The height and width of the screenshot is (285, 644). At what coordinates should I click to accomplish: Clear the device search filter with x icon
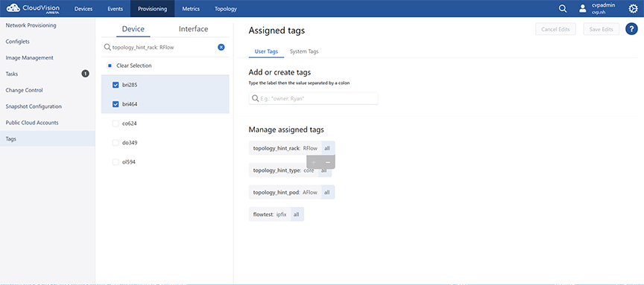221,47
